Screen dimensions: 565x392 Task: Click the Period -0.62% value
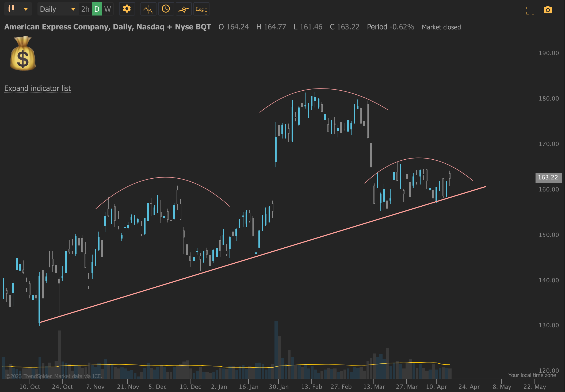tap(390, 27)
